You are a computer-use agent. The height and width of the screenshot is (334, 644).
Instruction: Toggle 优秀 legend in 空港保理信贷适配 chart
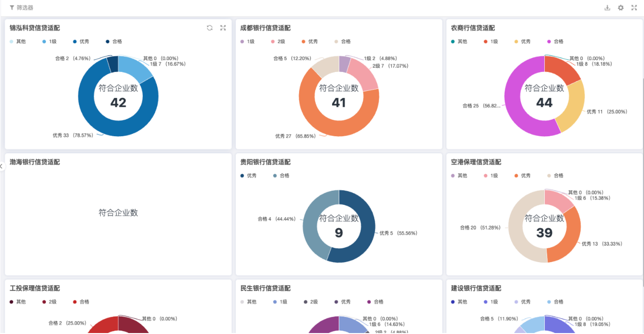coord(522,176)
